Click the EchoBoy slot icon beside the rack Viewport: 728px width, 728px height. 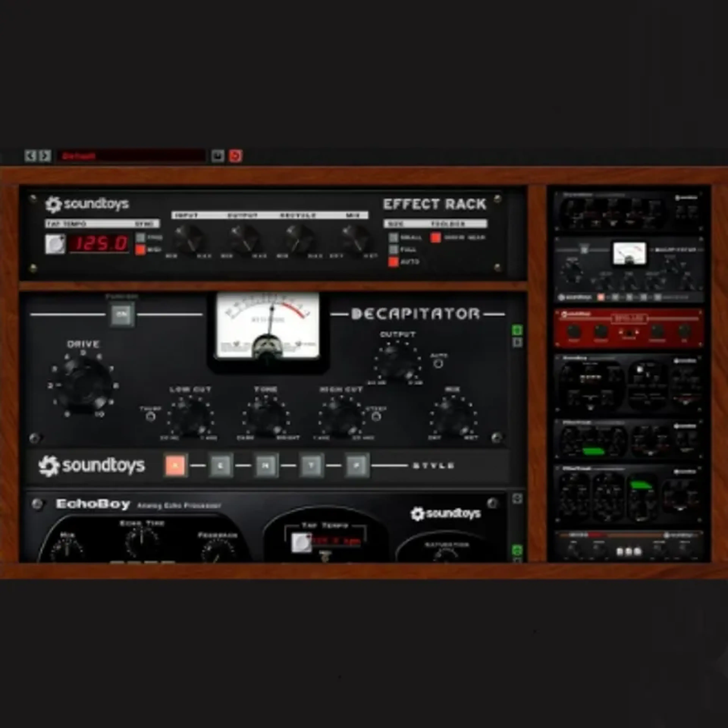pyautogui.click(x=517, y=499)
